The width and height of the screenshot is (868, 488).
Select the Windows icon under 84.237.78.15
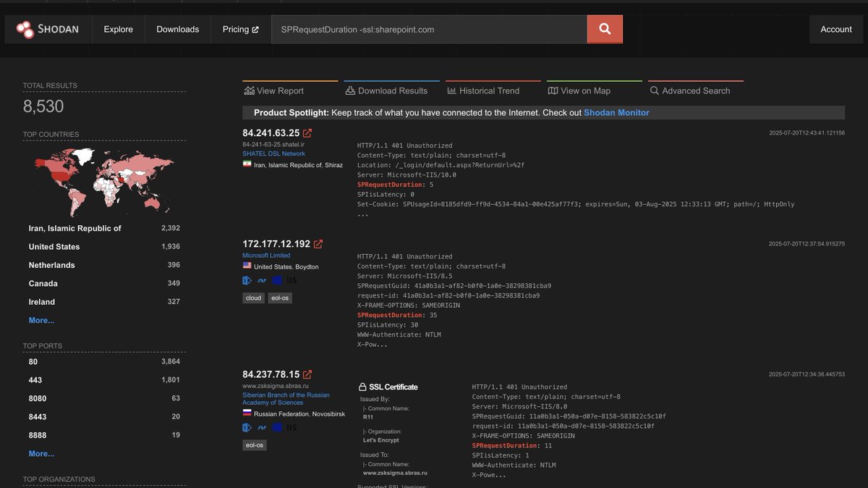[x=276, y=427]
